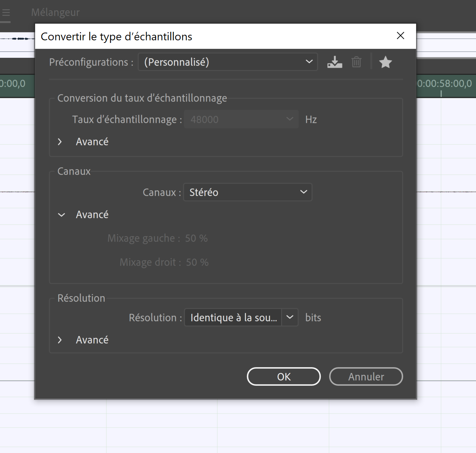Click the Résolution dropdown arrow
Screen dimensions: 476x453
pyautogui.click(x=290, y=317)
